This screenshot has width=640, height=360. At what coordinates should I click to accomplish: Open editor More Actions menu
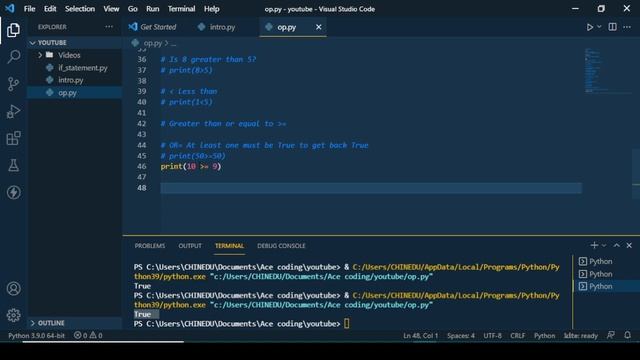tap(627, 27)
